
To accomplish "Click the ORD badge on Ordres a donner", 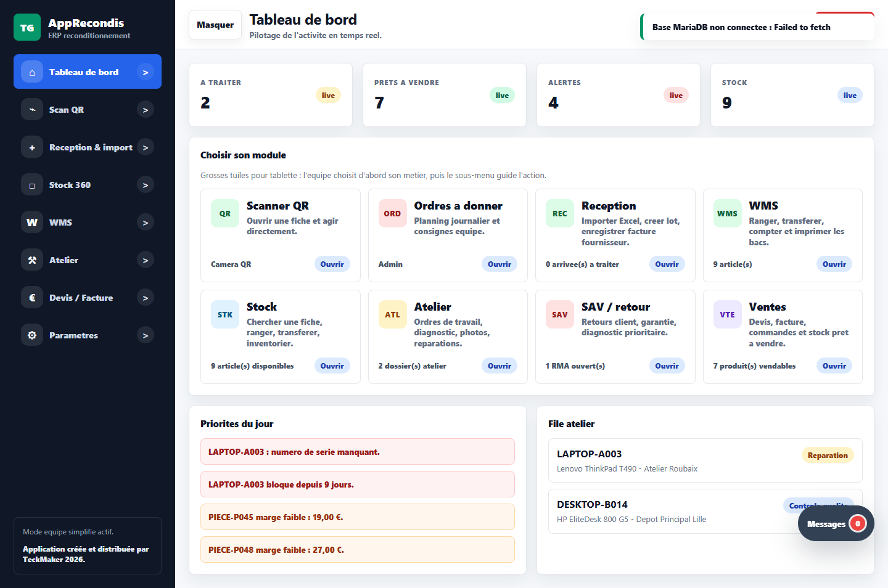I will pyautogui.click(x=392, y=213).
